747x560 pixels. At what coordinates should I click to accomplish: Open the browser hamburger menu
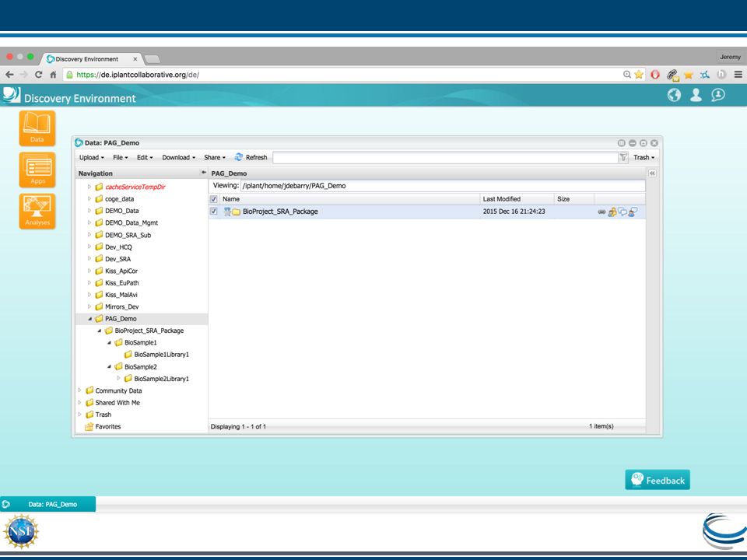coord(738,75)
